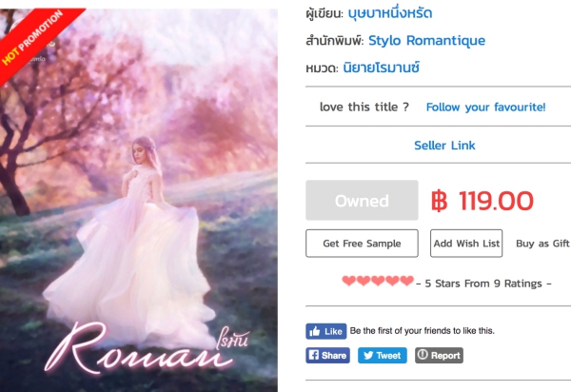Open author บุษบาหนึ่งหรัด page

click(x=390, y=13)
